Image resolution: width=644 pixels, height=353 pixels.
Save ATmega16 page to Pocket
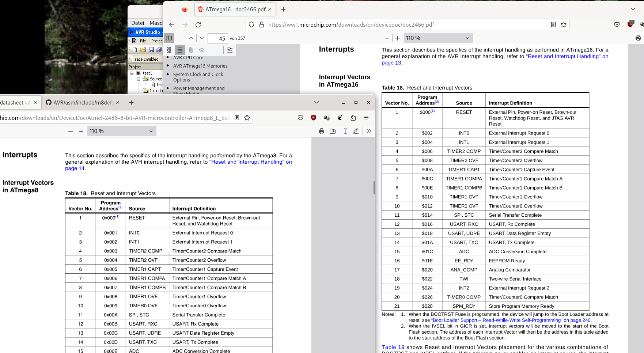pyautogui.click(x=617, y=24)
